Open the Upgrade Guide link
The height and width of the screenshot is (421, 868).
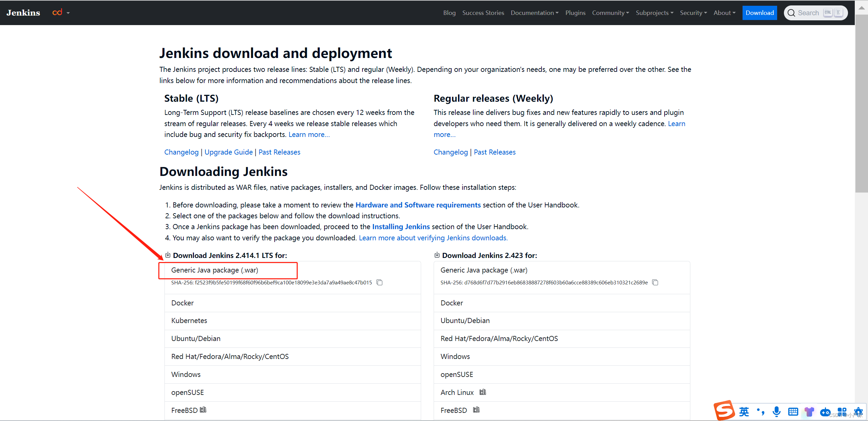229,152
